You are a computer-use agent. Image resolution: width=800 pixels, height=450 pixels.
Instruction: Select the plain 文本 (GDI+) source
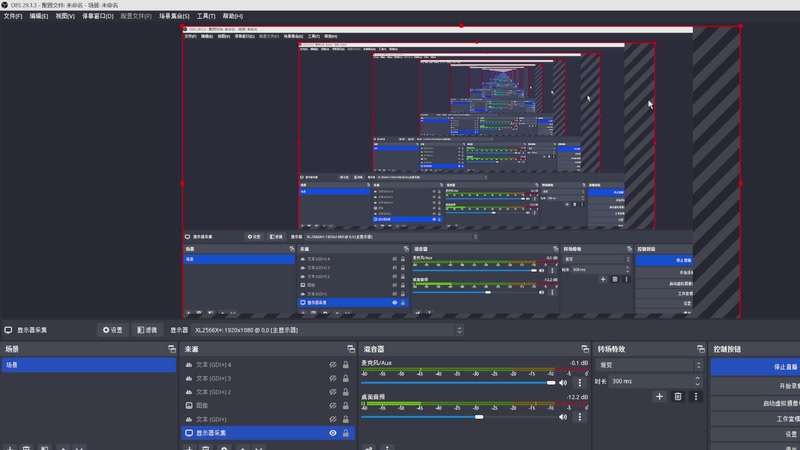268,419
